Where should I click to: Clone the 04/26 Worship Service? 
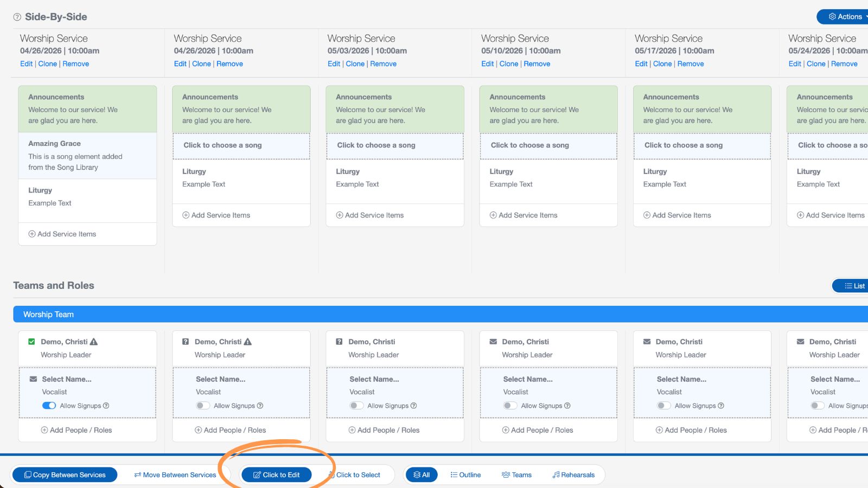pos(48,63)
